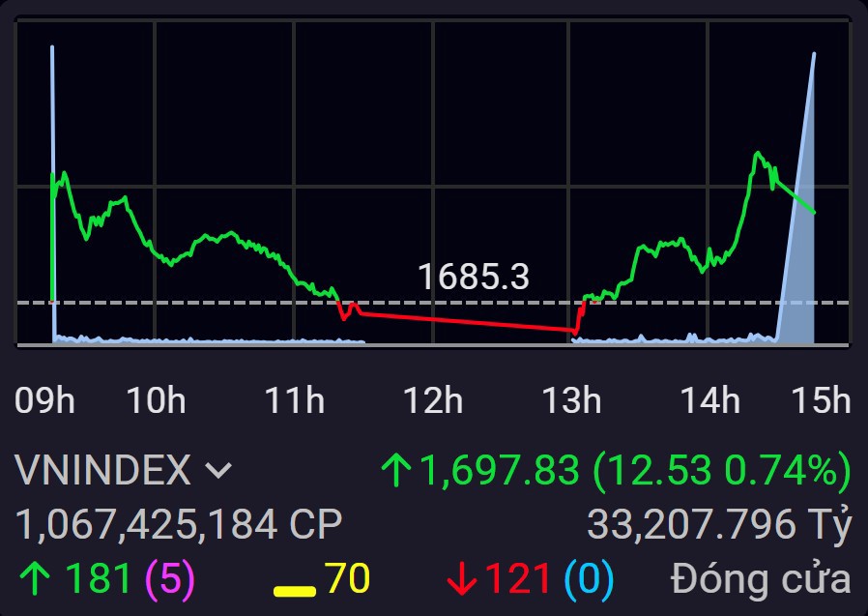Click the green up arrow beside 1,697.83
Viewport: 868px width, 616px height.
pyautogui.click(x=395, y=471)
